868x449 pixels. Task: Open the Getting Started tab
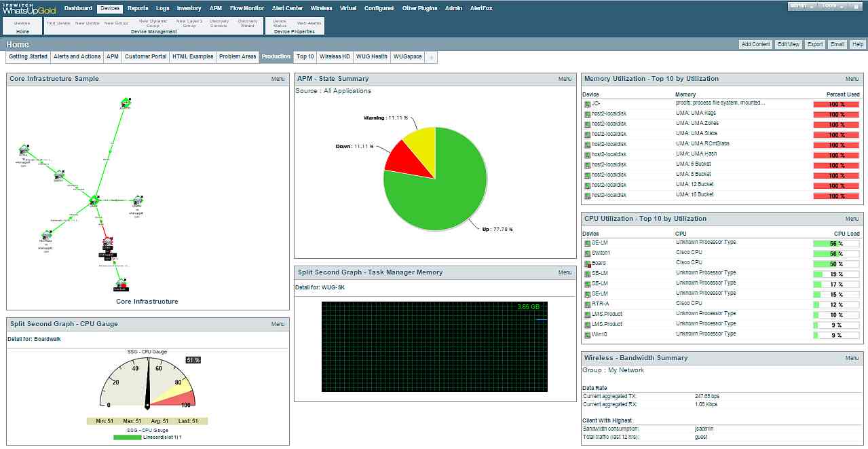(28, 57)
